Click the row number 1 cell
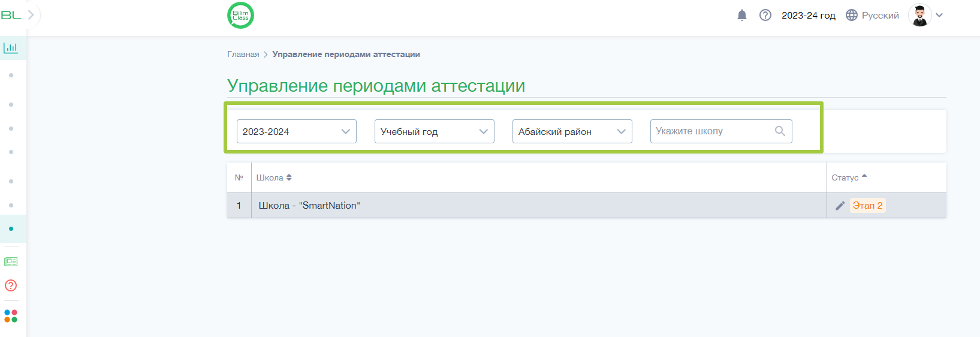 239,206
